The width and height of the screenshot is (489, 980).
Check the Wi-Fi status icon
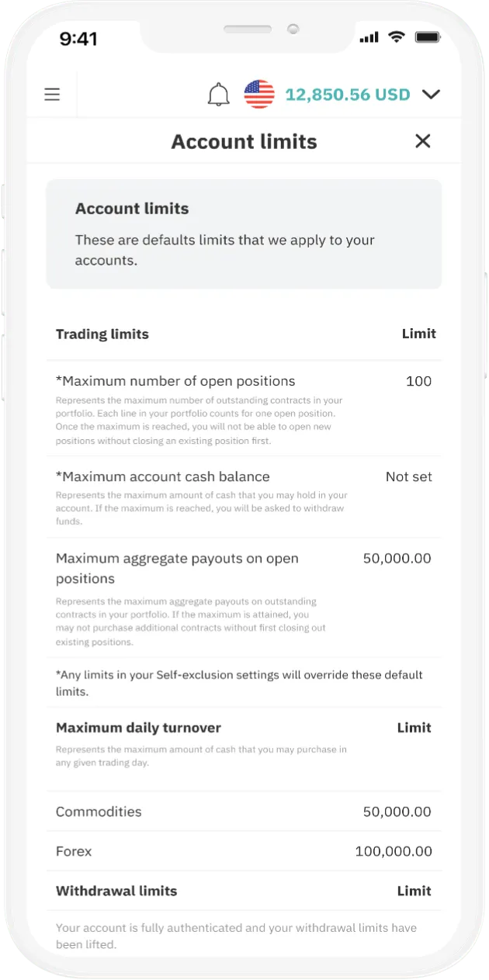[x=397, y=36]
